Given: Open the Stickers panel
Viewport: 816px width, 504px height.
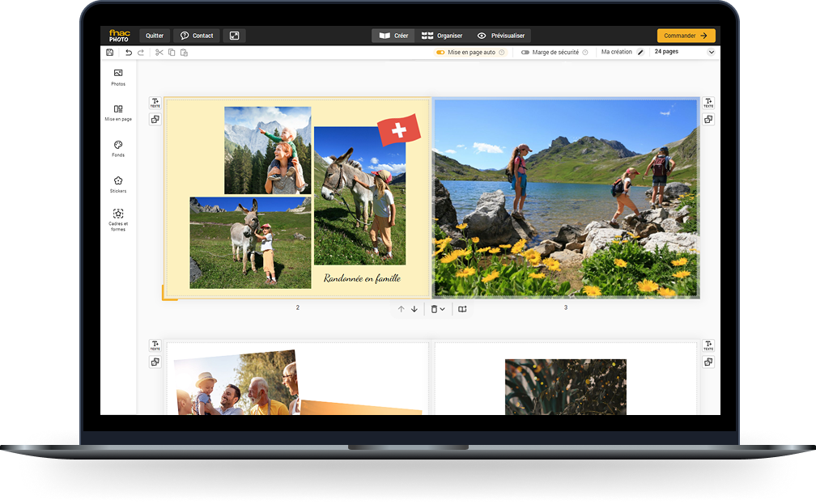Looking at the screenshot, I should (x=118, y=184).
